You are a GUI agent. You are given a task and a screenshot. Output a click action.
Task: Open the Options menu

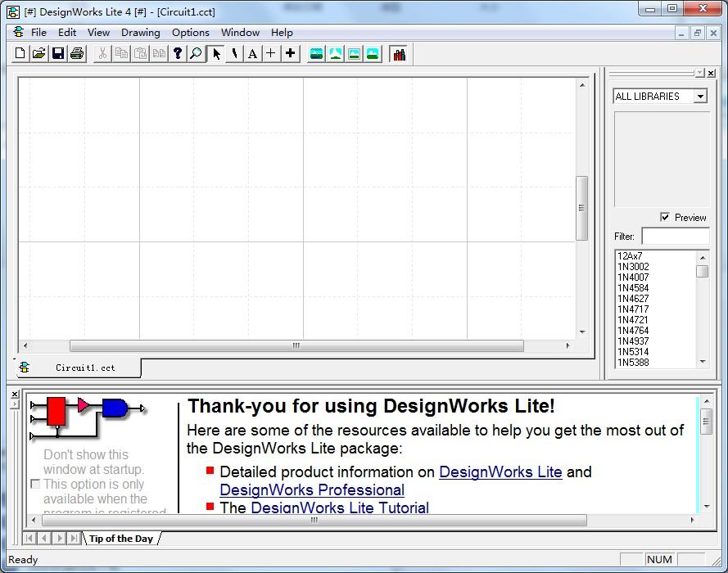pyautogui.click(x=190, y=33)
